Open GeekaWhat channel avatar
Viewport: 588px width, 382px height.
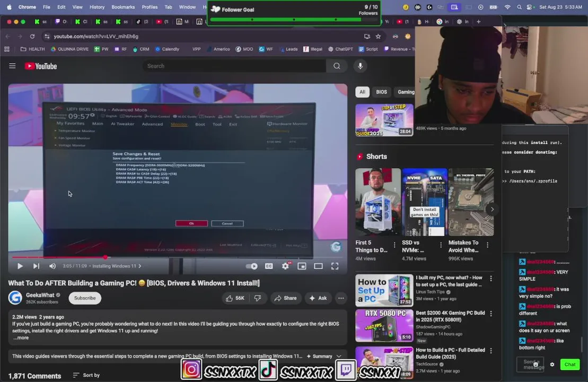coord(15,298)
